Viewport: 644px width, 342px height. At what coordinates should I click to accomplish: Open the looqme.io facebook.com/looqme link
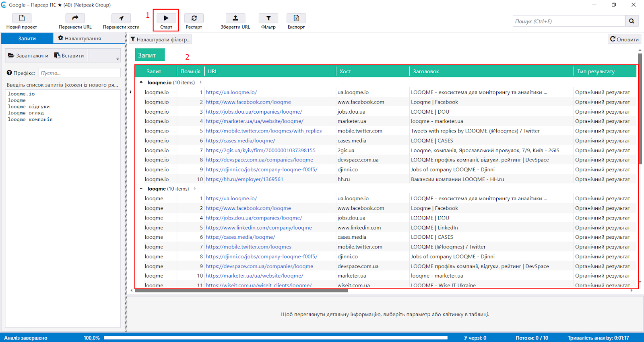click(x=248, y=102)
